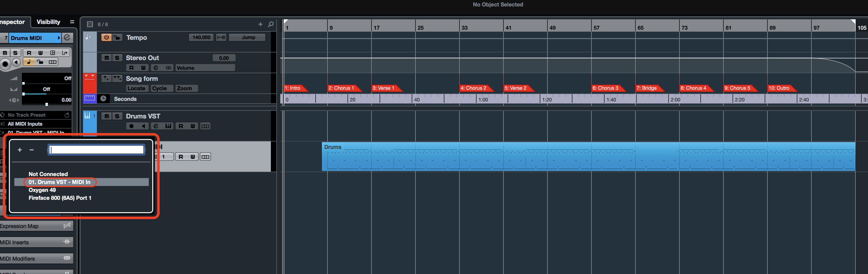
Task: Mute the Drums VST track
Action: pos(107,116)
